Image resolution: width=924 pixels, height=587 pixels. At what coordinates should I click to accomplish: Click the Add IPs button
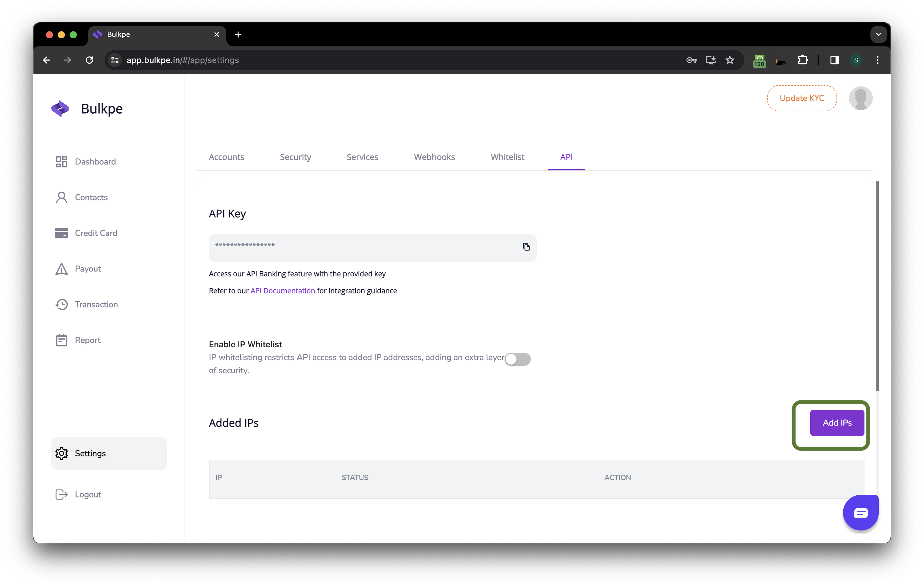(837, 423)
